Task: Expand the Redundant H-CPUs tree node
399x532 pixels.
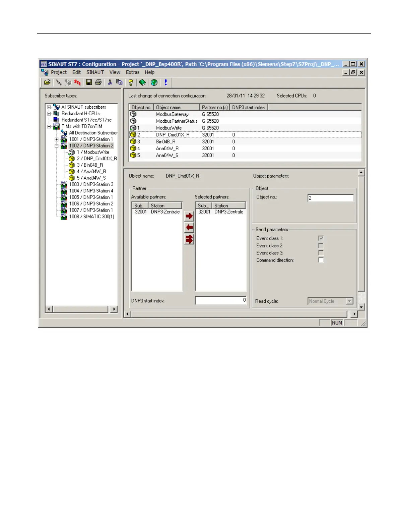Action: click(x=49, y=114)
